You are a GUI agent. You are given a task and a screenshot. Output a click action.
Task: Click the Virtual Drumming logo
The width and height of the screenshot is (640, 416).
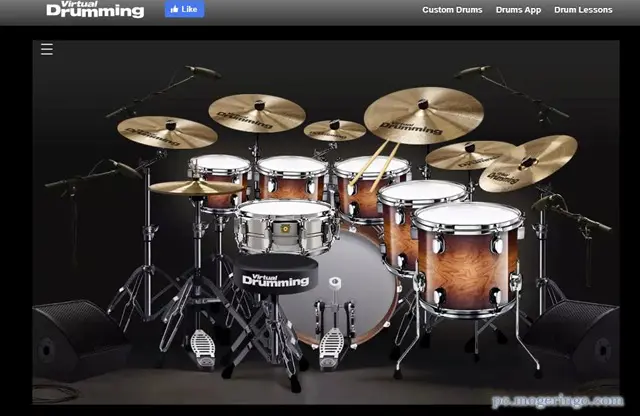(x=95, y=10)
